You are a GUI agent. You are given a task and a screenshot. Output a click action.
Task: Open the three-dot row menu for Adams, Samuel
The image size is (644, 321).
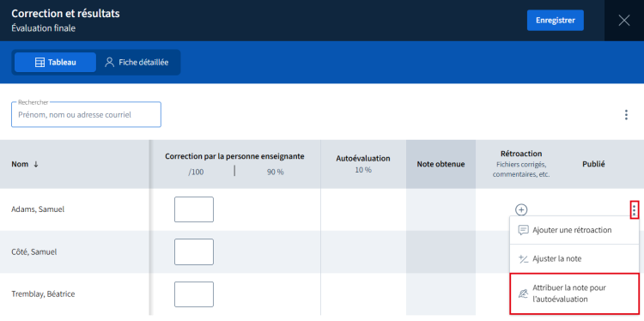[x=635, y=210]
